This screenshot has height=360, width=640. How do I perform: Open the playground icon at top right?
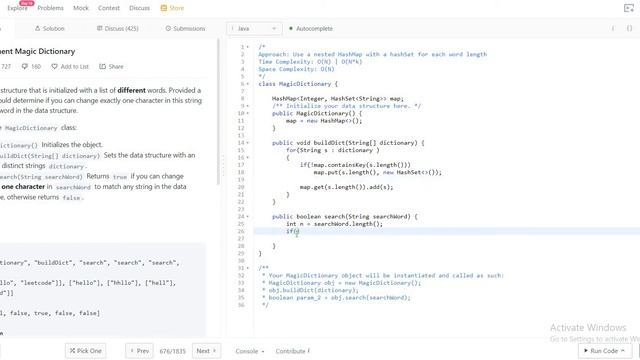pyautogui.click(x=629, y=8)
